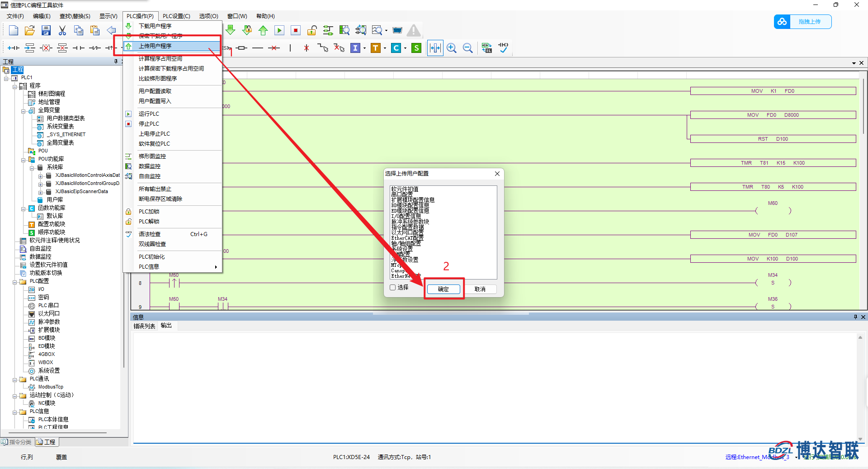Image resolution: width=868 pixels, height=469 pixels.
Task: Collapse the 程序 tree node
Action: (15, 86)
